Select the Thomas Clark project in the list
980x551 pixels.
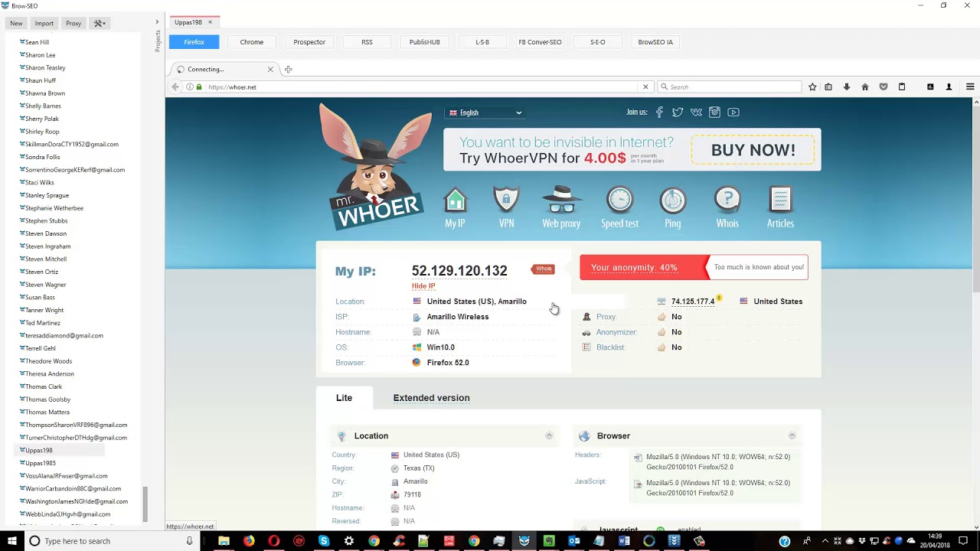click(44, 386)
